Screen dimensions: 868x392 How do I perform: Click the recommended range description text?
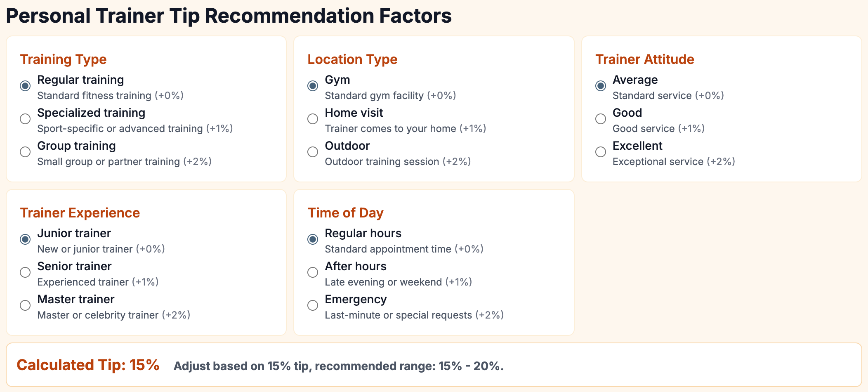coord(339,366)
